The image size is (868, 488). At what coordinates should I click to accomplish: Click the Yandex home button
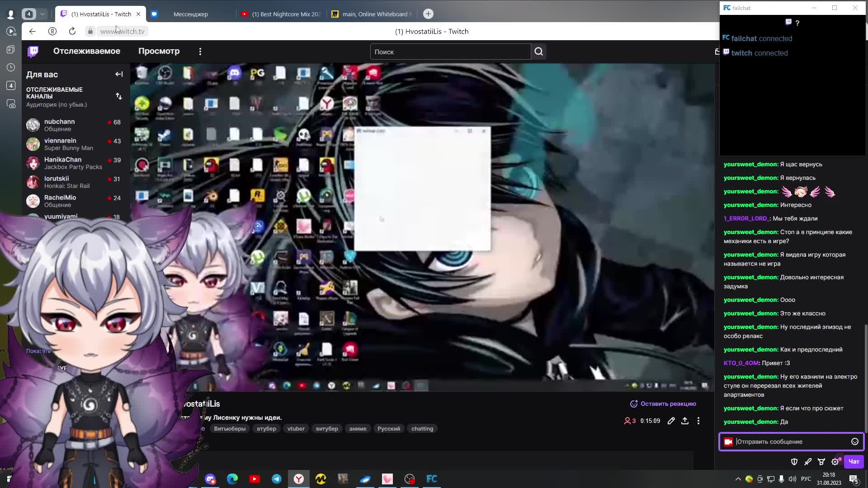click(x=52, y=31)
